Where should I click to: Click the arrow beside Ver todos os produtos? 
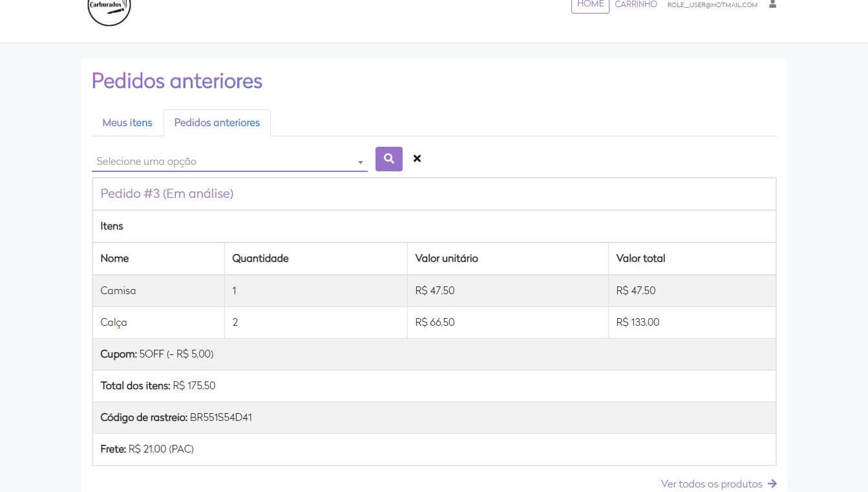click(772, 484)
